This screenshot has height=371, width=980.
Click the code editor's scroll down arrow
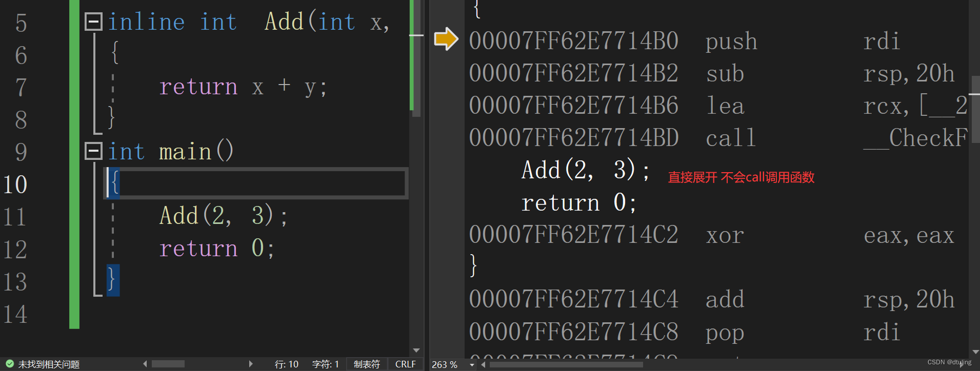tap(416, 351)
